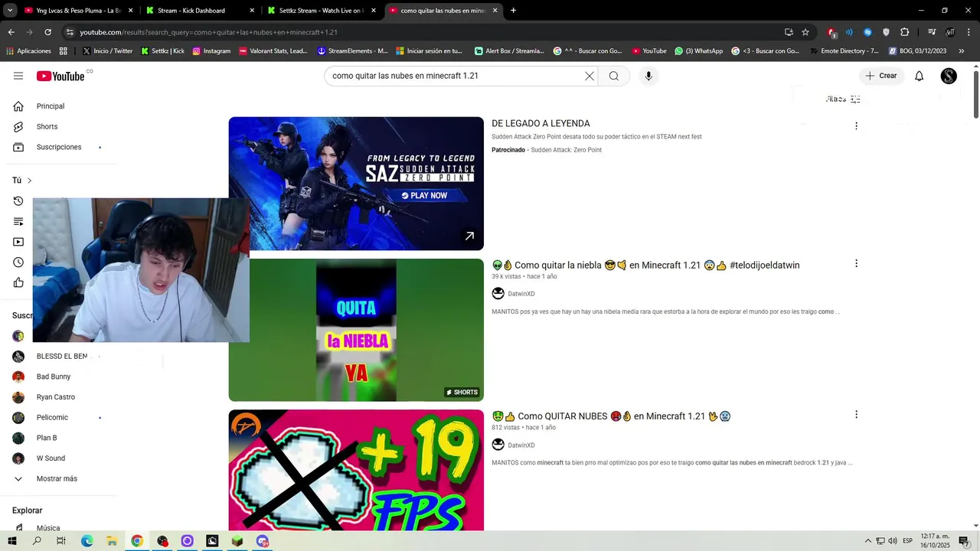Screen dimensions: 980x551
Task: Open Minecraft from Windows taskbar
Action: (x=237, y=541)
